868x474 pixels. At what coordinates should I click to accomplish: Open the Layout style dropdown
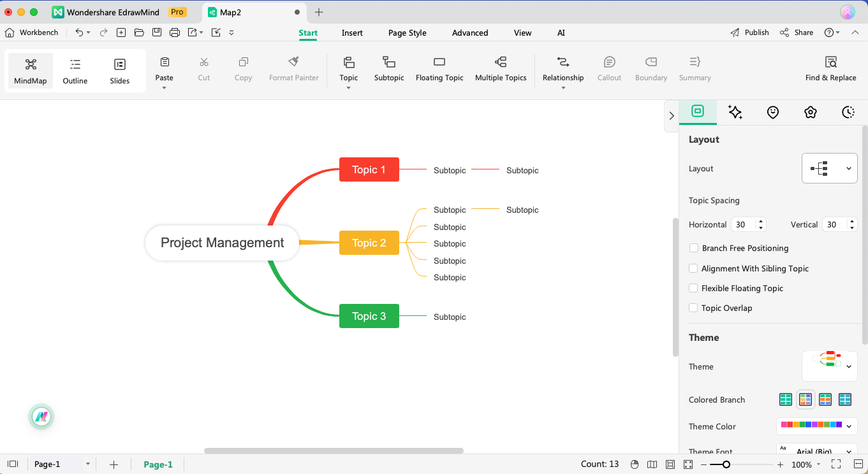829,168
